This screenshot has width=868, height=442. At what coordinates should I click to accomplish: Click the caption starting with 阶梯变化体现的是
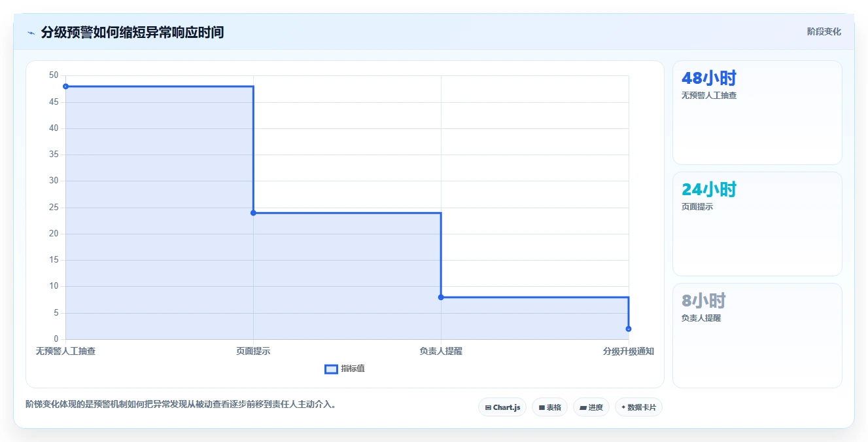(181, 405)
